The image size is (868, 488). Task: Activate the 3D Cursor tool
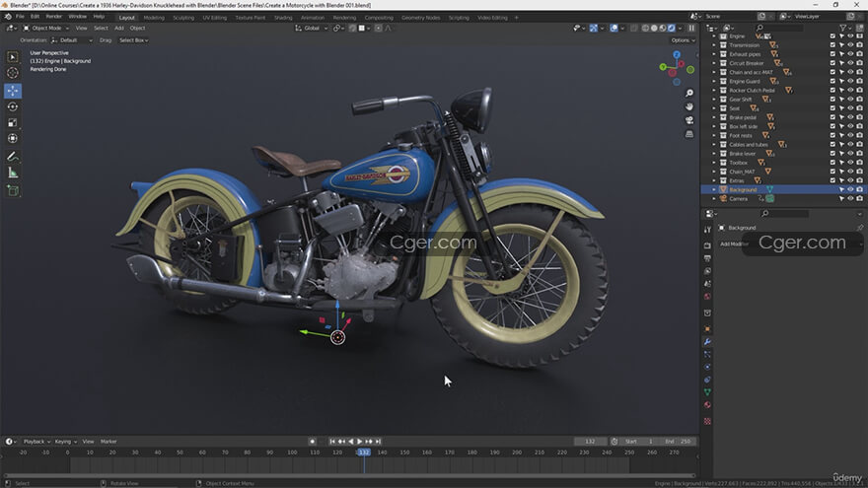click(12, 73)
